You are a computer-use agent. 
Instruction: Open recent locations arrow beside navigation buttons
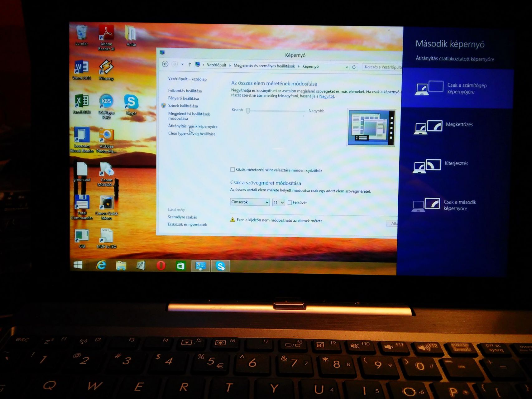tap(182, 64)
